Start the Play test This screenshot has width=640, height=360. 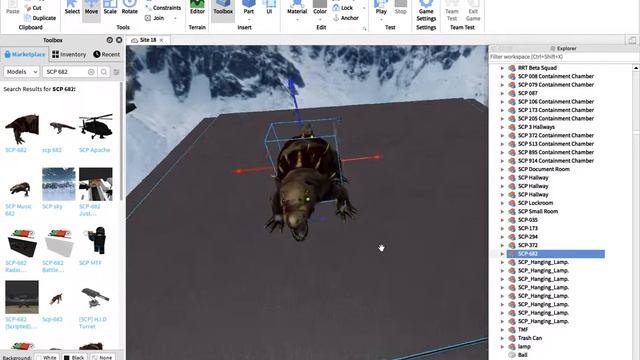click(x=381, y=9)
